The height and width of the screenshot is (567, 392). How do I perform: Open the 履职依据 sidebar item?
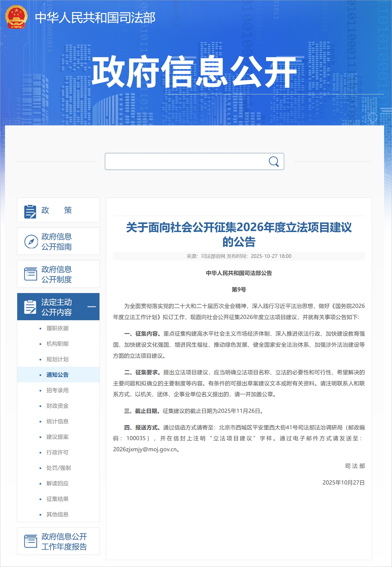(x=57, y=328)
